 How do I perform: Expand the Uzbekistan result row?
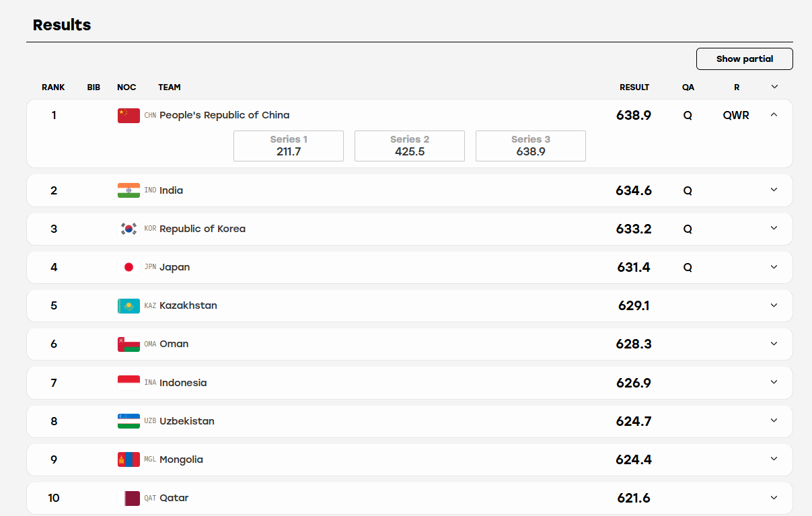pyautogui.click(x=774, y=421)
